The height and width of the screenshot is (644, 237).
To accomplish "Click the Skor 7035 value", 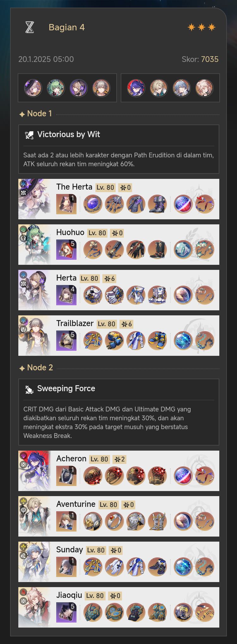I will 210,59.
